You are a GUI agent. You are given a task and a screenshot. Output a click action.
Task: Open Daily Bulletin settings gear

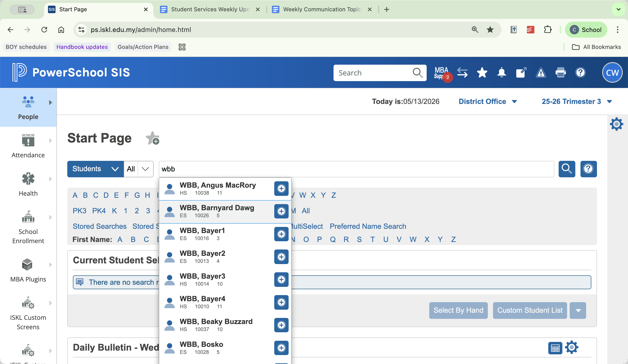[x=571, y=347]
